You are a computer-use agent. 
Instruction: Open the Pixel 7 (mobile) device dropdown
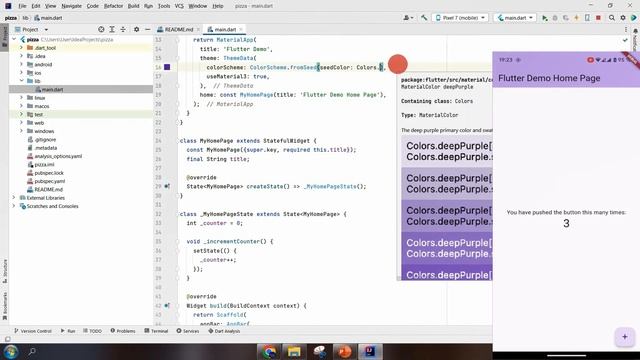tap(460, 18)
